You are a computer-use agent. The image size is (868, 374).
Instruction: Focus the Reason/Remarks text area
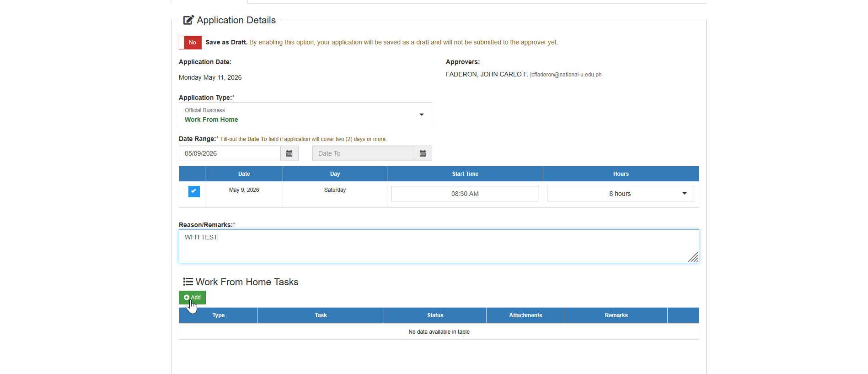439,246
